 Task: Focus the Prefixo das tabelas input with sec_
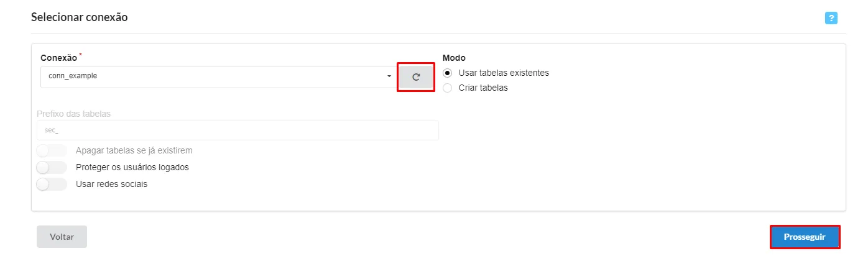238,130
